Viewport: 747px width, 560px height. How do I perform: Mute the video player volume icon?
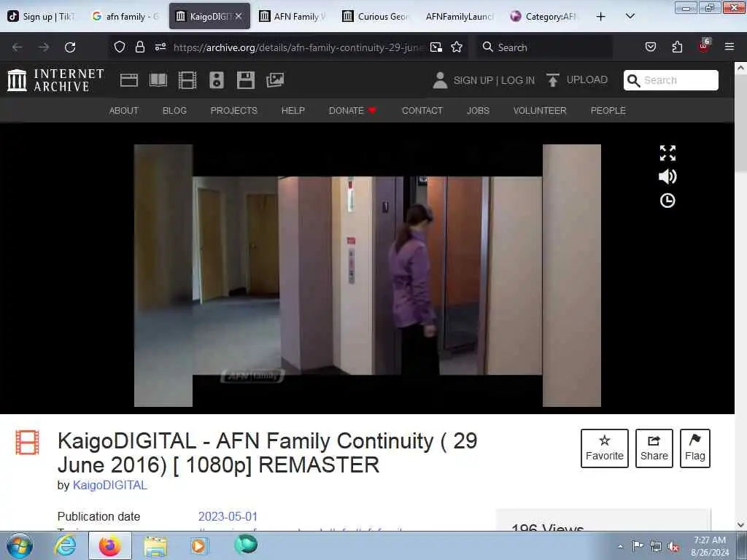coord(667,176)
